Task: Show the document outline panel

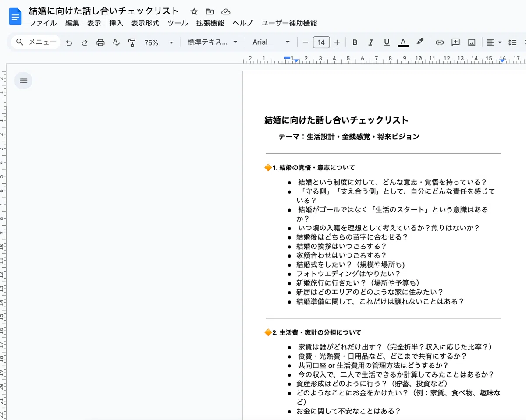Action: [23, 81]
